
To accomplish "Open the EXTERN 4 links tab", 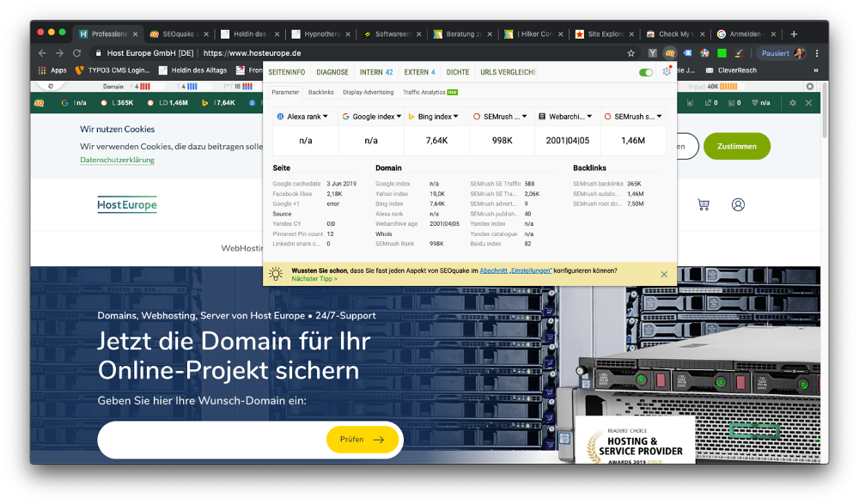I will 420,72.
